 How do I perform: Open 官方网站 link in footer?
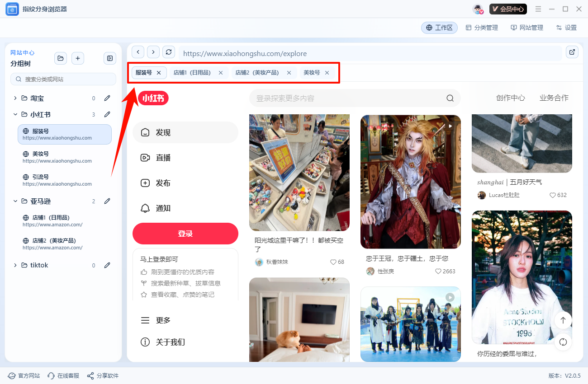click(x=24, y=376)
